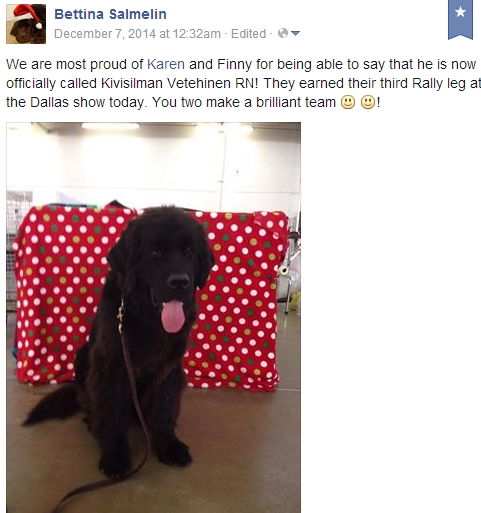Visit Bettina Salmelin's profile via name
This screenshot has height=513, width=481.
[x=110, y=14]
